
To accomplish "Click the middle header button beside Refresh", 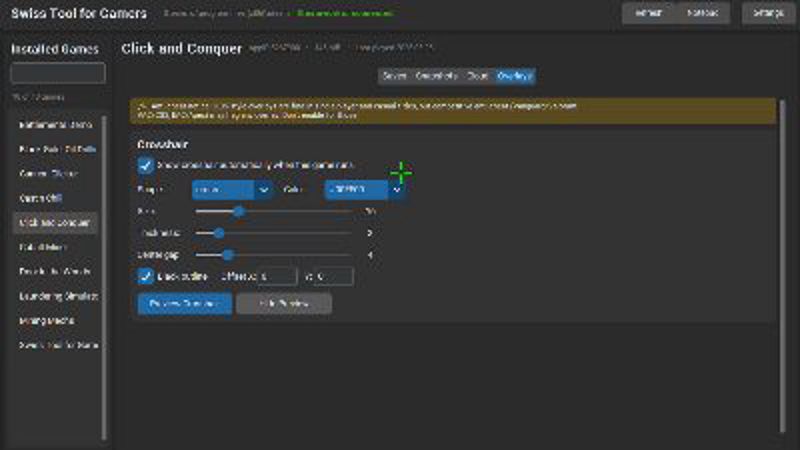I will click(x=703, y=13).
